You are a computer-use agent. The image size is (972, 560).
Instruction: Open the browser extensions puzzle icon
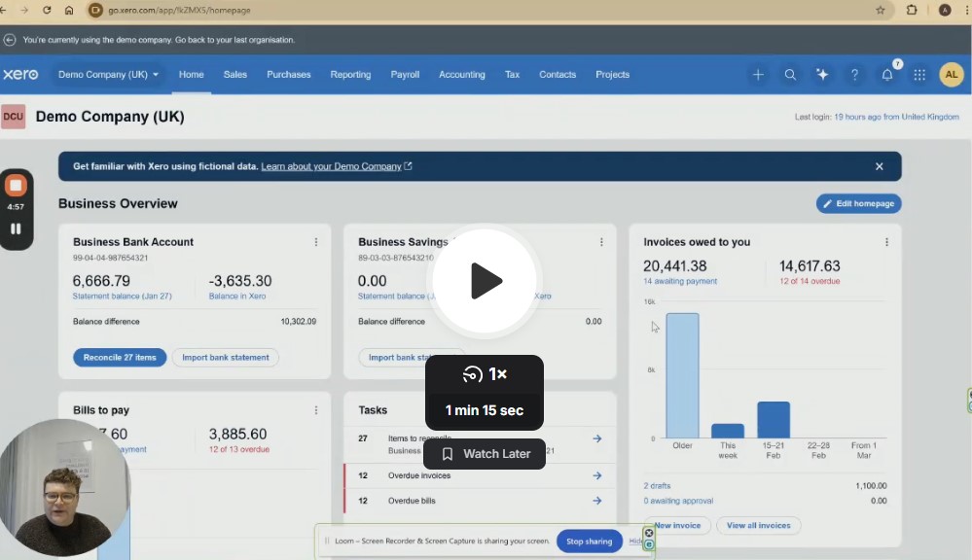tap(912, 10)
